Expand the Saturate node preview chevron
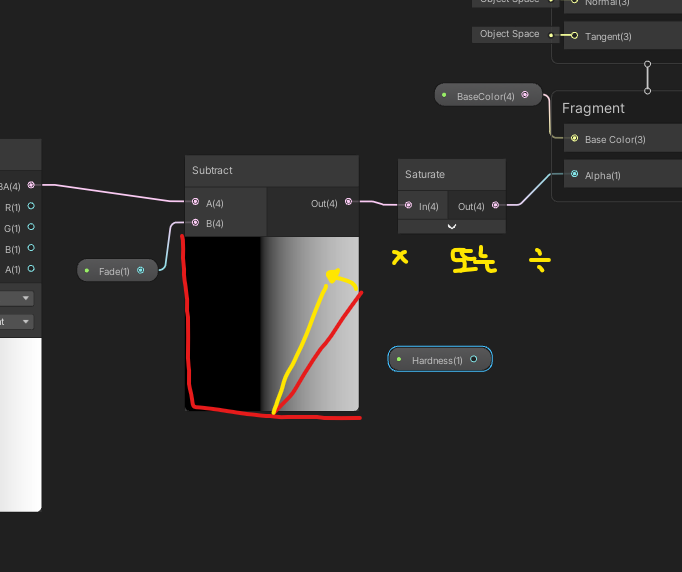This screenshot has height=572, width=682. coord(452,226)
